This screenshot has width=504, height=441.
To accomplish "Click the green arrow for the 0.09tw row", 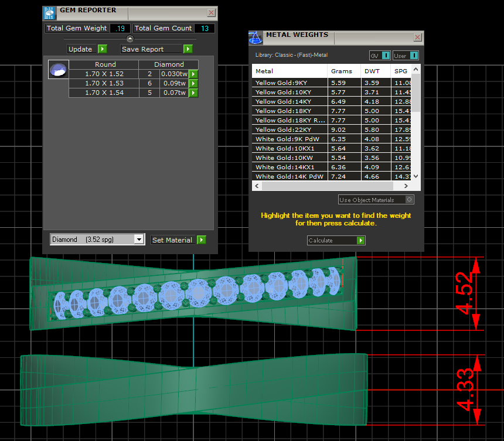I will tap(193, 83).
